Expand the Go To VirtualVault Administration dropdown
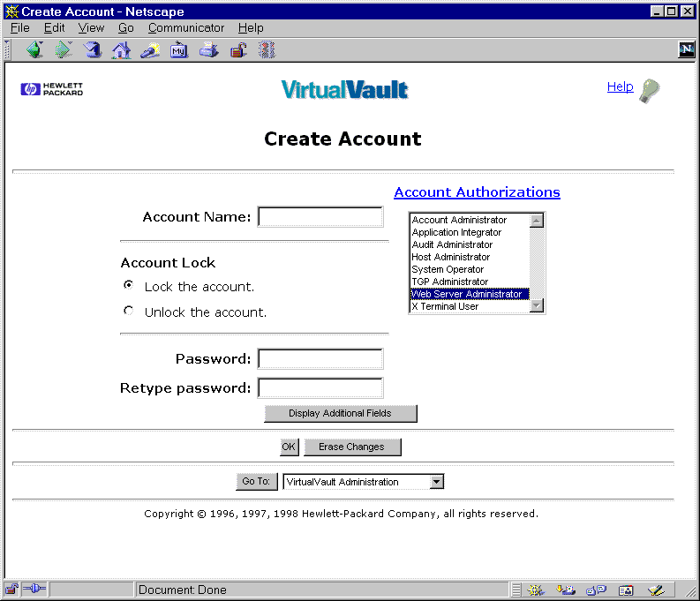The image size is (700, 601). pos(437,482)
